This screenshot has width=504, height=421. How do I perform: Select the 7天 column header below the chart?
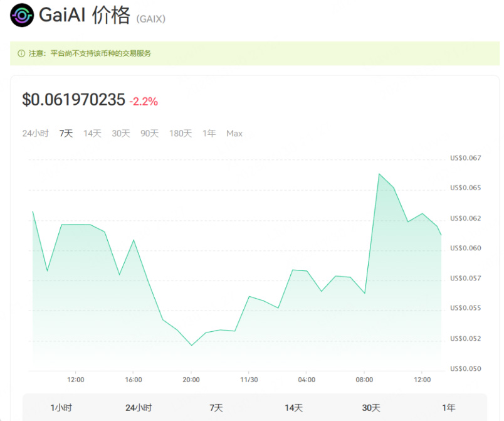click(216, 408)
